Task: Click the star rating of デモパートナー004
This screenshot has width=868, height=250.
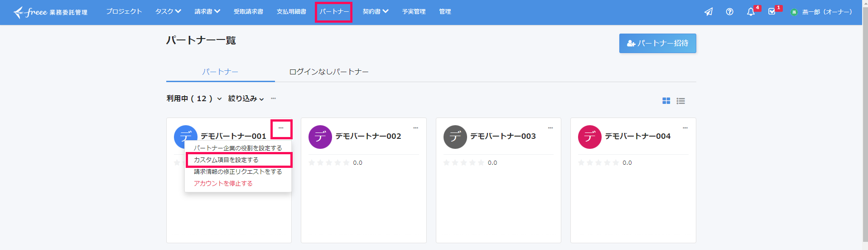Action: pyautogui.click(x=598, y=162)
